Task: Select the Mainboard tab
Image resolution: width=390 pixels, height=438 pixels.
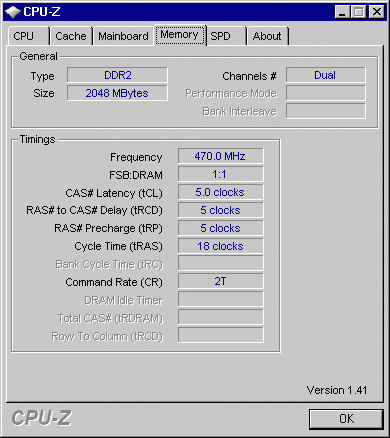Action: tap(123, 36)
